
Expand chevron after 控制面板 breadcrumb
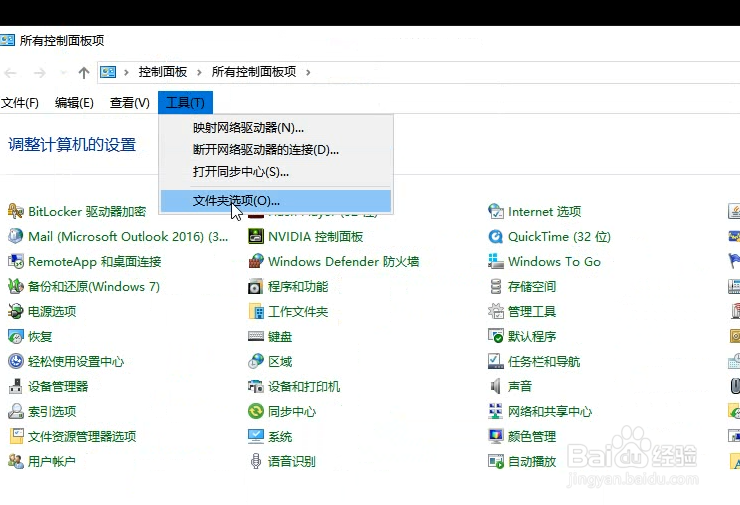pos(199,72)
